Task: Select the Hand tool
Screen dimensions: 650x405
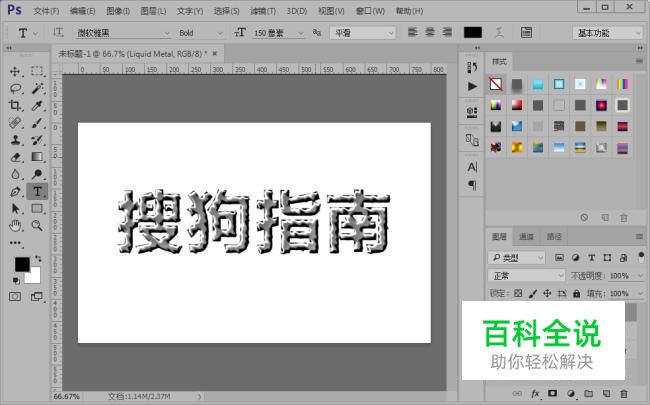Action: (x=15, y=226)
